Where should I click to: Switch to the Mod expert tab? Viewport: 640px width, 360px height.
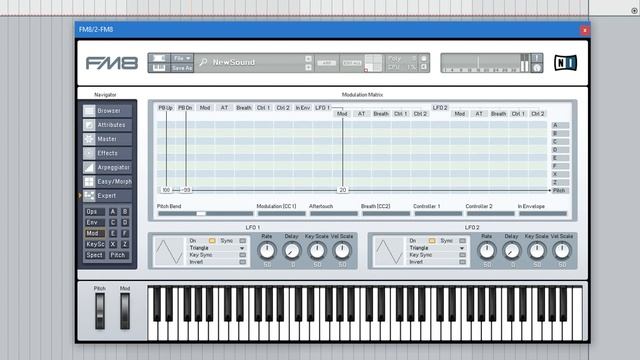click(x=94, y=233)
